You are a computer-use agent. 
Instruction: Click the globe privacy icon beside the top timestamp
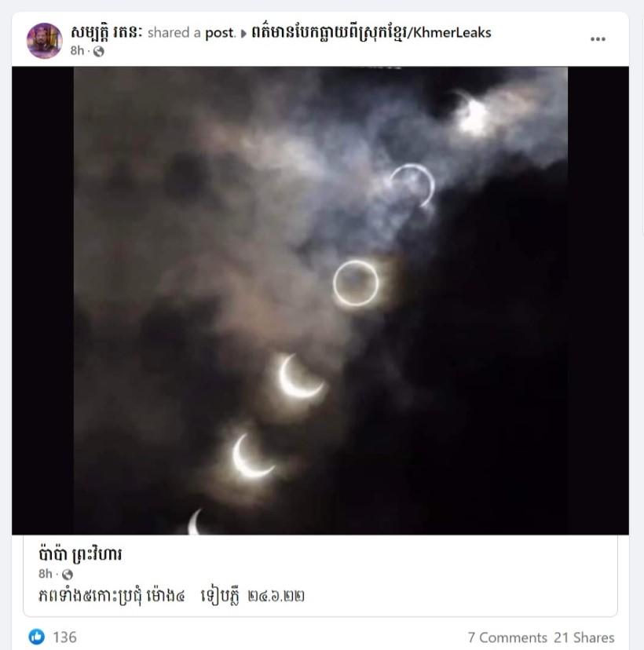pos(99,51)
